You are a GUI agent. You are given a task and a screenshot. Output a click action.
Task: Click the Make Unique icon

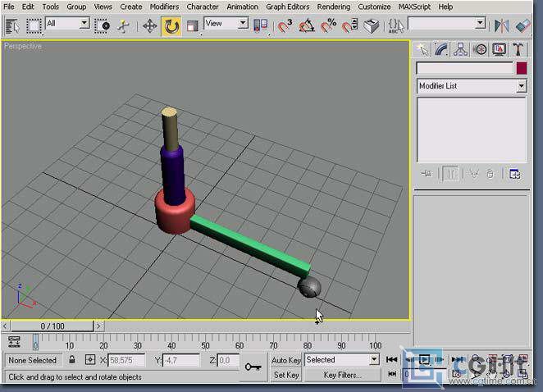click(474, 174)
